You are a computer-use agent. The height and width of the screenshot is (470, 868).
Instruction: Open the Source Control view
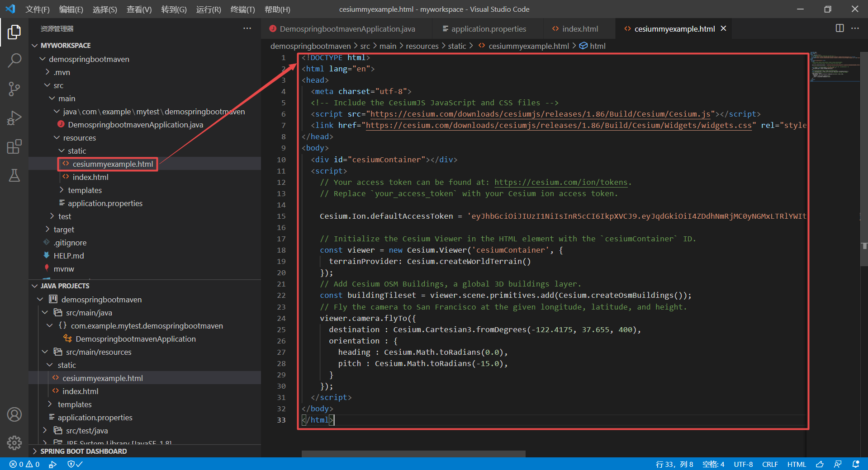[x=14, y=89]
